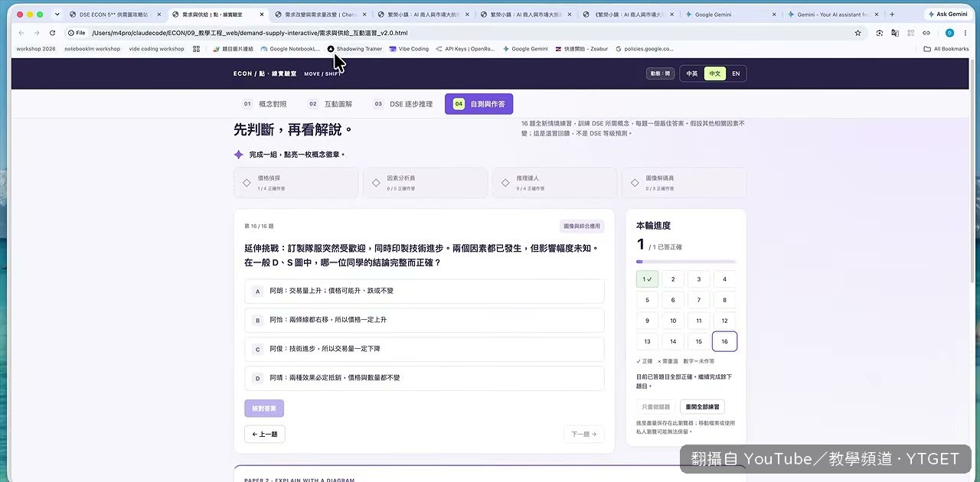Viewport: 980px width, 482px height.
Task: Go to previous question with 上一題
Action: [x=265, y=434]
